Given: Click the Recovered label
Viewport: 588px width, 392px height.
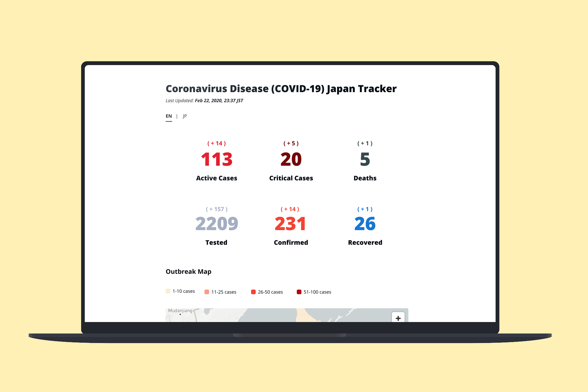Looking at the screenshot, I should [x=365, y=243].
